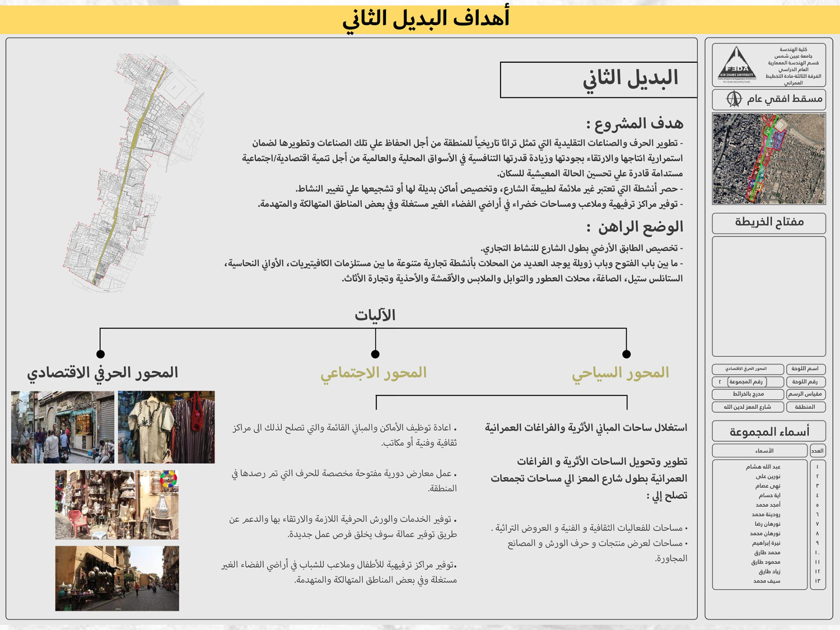The width and height of the screenshot is (840, 630).
Task: Select the crowded market street photo
Action: point(63,427)
